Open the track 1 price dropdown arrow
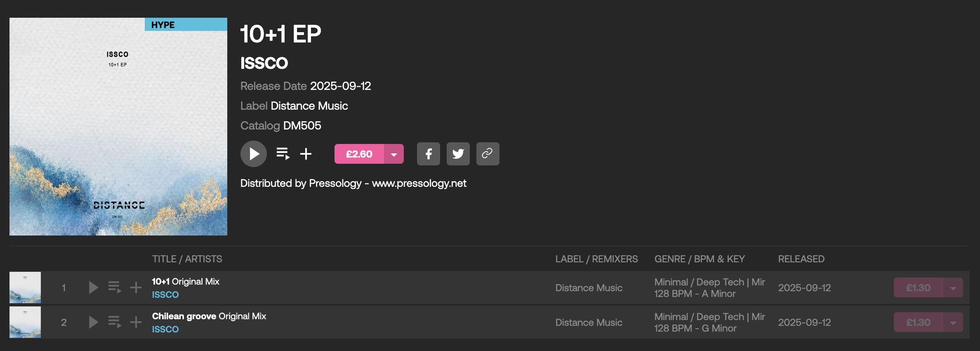Viewport: 980px width, 351px height. click(953, 288)
